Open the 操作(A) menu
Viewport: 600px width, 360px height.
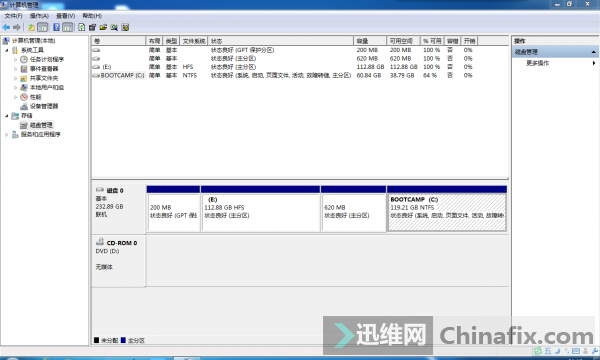click(39, 16)
